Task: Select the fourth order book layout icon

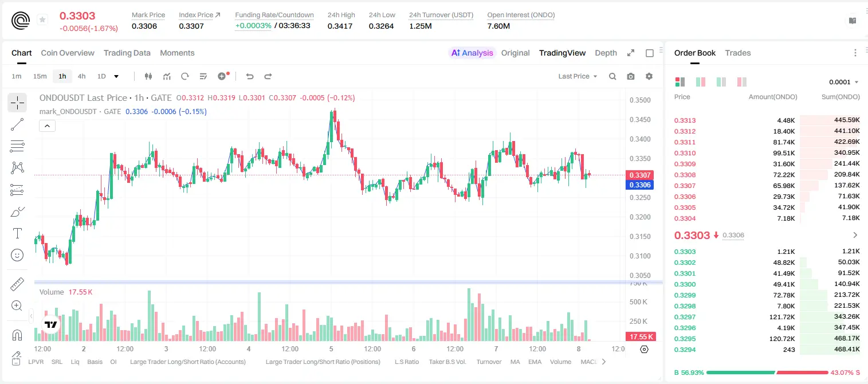Action: pos(741,82)
